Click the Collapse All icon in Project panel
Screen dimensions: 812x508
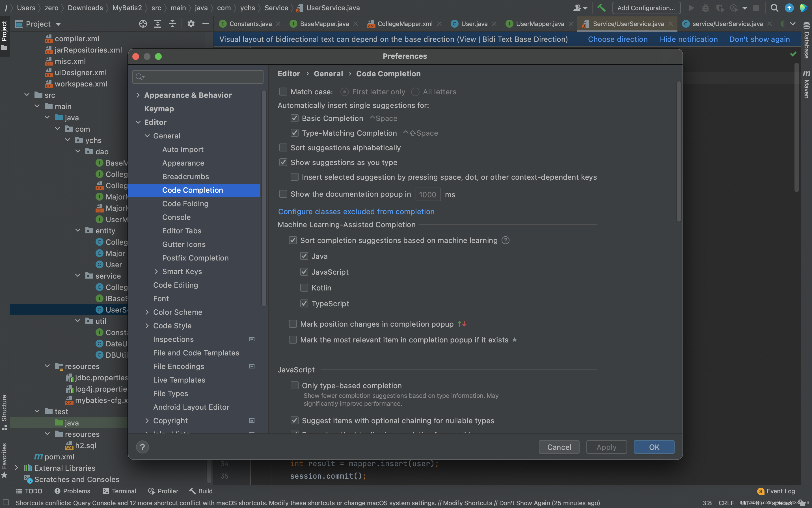click(x=172, y=24)
